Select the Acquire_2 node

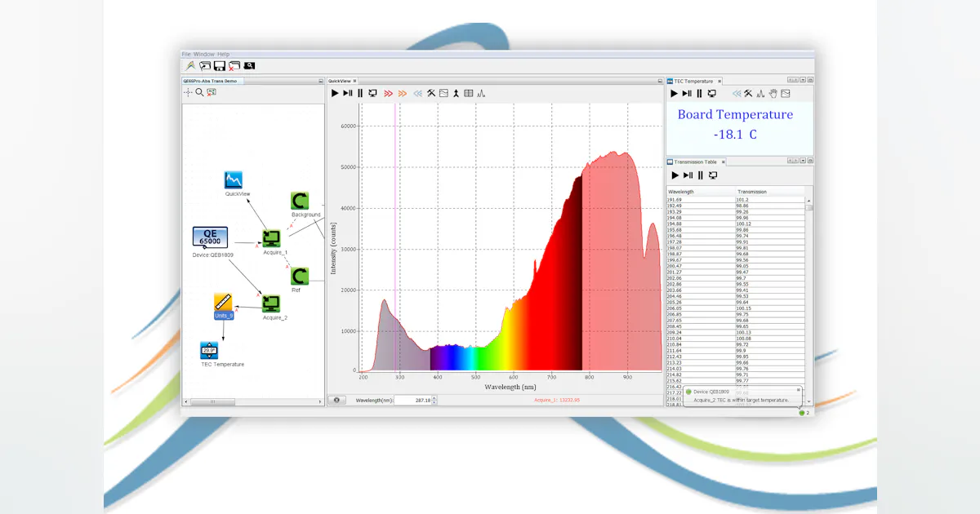pos(271,304)
